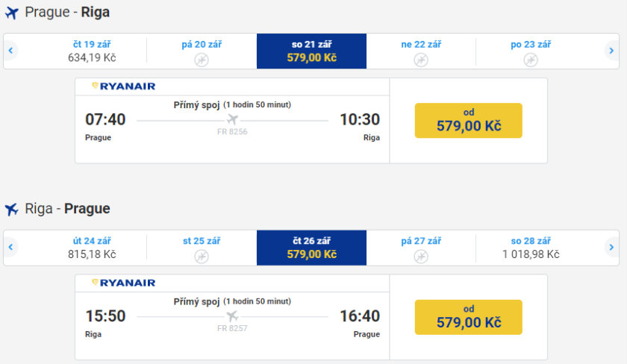Click Ryanair logo on outbound flight card
The width and height of the screenshot is (627, 364).
click(x=123, y=86)
